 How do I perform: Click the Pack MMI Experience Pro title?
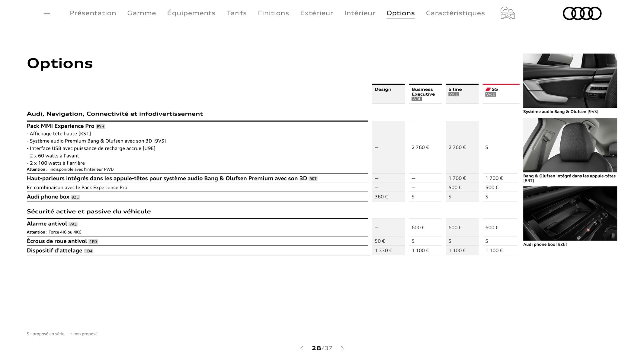point(60,126)
